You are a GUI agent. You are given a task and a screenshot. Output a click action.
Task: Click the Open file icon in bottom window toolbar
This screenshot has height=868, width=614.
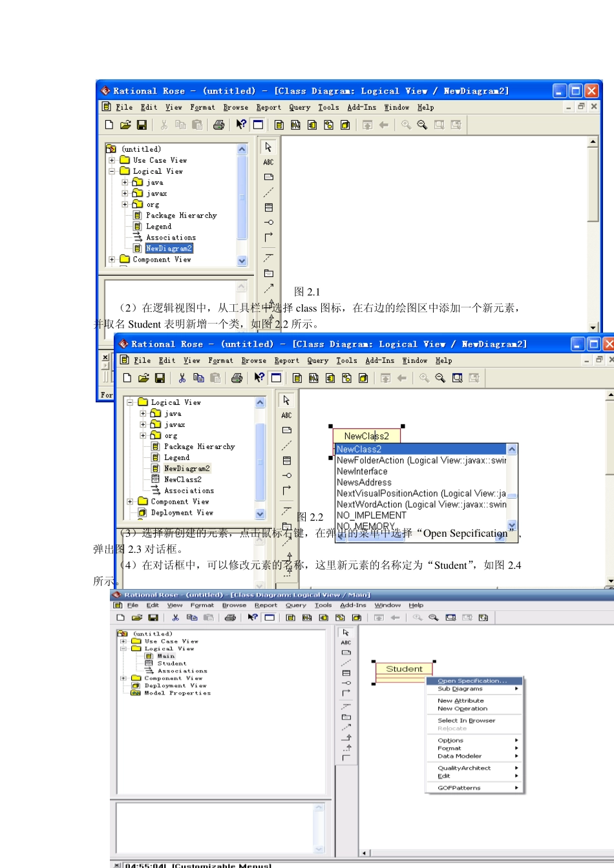[136, 617]
